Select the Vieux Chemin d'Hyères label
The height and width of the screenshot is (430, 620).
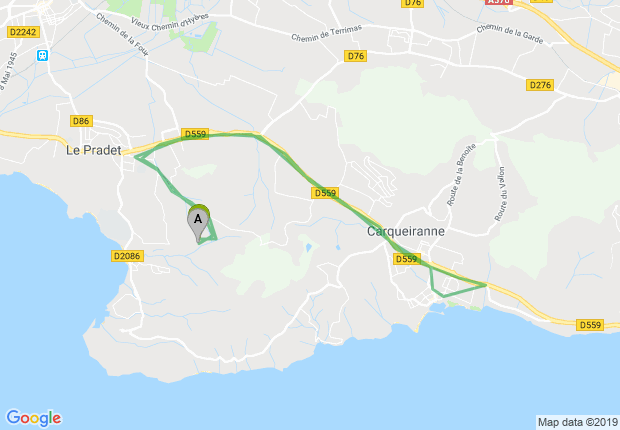170,23
